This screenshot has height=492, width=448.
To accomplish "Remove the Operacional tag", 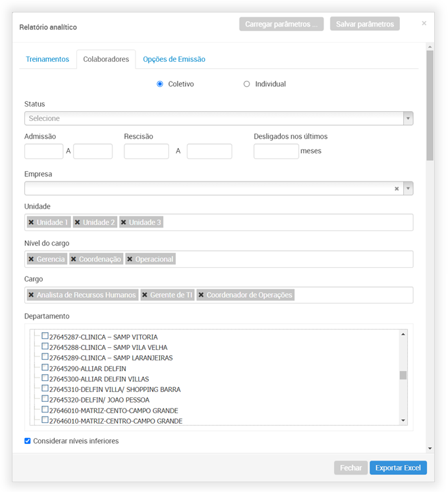I will coord(130,259).
